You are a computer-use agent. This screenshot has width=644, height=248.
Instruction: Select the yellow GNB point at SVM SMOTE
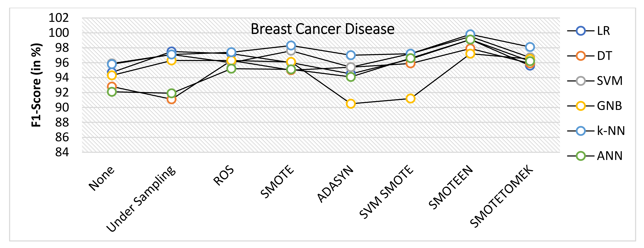410,99
